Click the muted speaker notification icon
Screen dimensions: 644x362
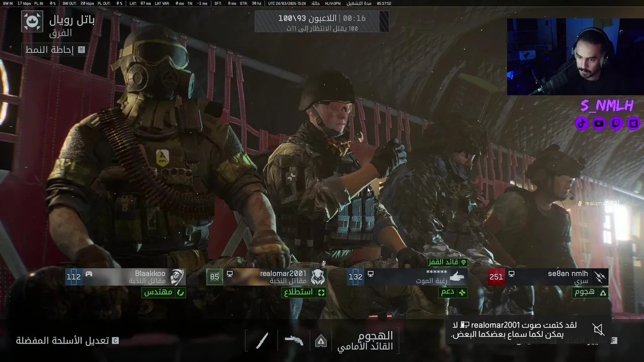(x=598, y=329)
